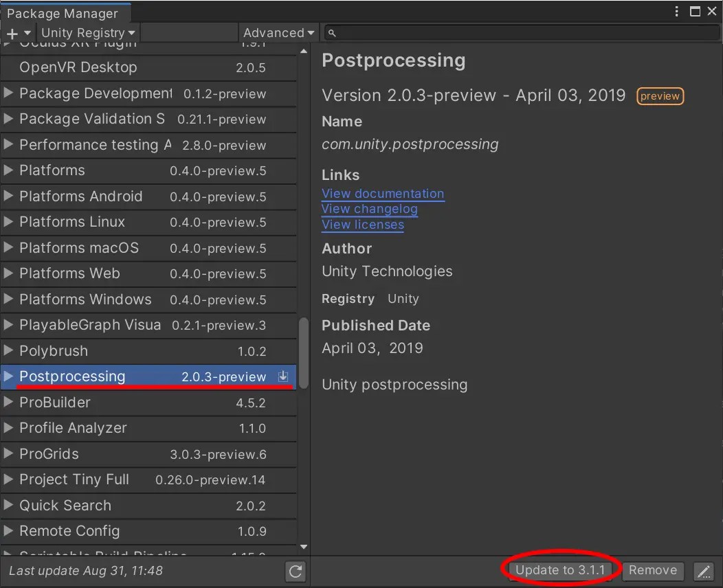Viewport: 723px width, 588px height.
Task: Click the plus add package icon
Action: 12,33
